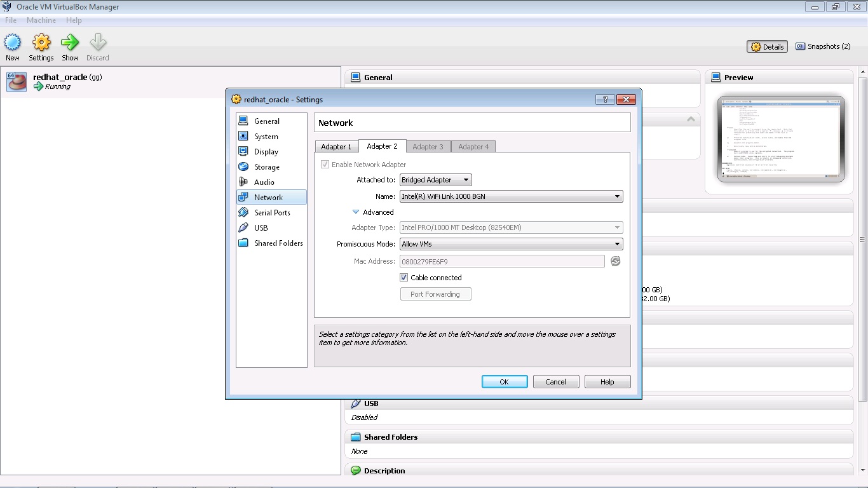Image resolution: width=868 pixels, height=488 pixels.
Task: Click the Shared Folders section icon in details
Action: click(x=356, y=437)
